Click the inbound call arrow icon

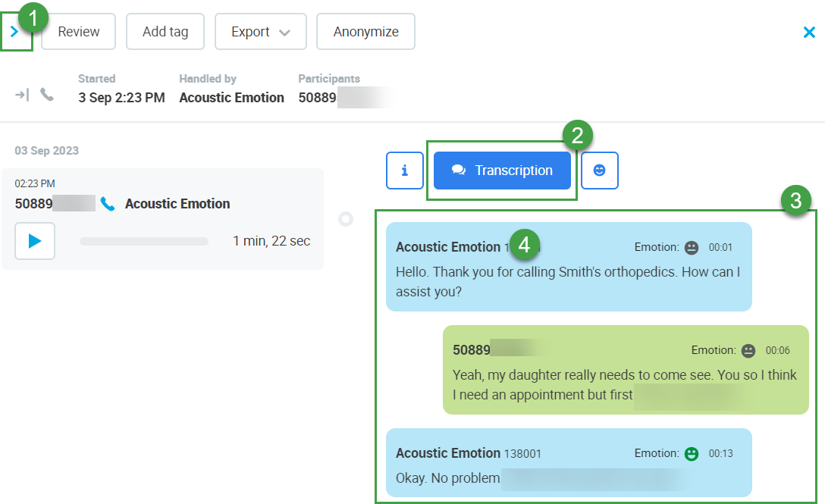coord(22,95)
